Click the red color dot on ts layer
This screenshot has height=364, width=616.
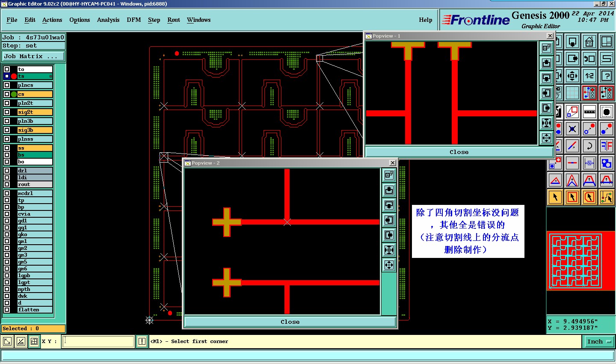[14, 76]
